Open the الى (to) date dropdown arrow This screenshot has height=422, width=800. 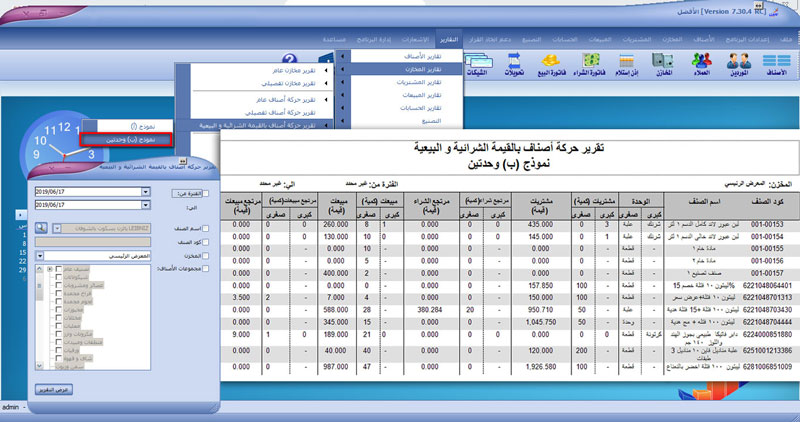[x=146, y=205]
